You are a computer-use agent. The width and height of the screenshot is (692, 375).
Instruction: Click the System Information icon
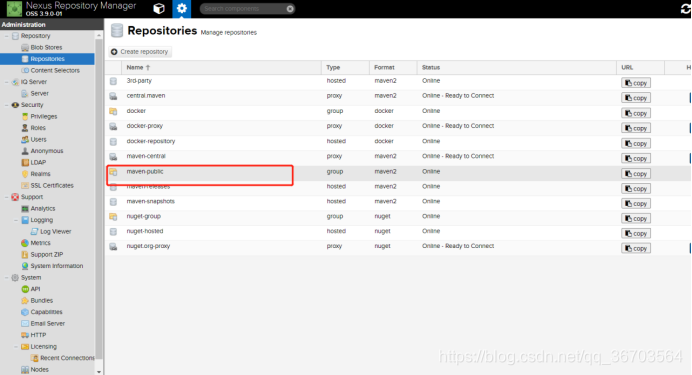click(25, 266)
